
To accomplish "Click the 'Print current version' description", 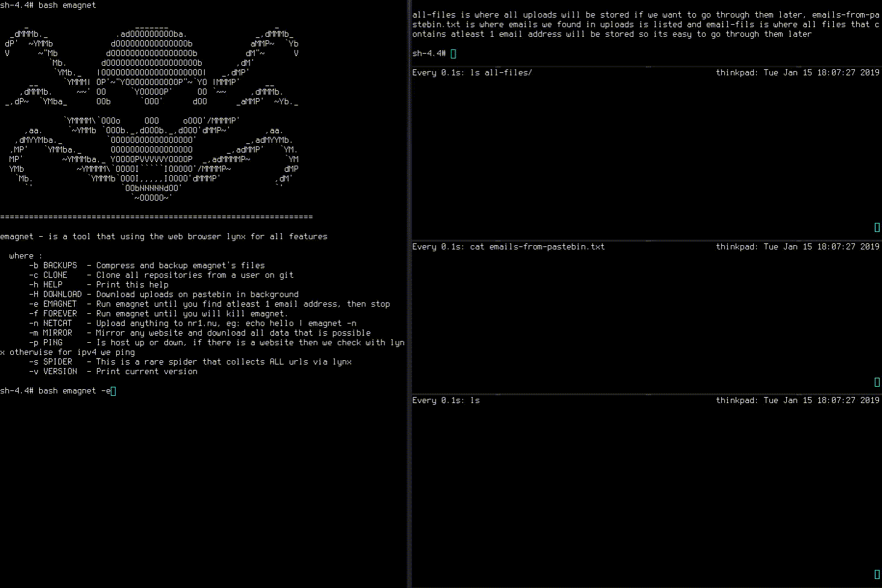I will [147, 372].
